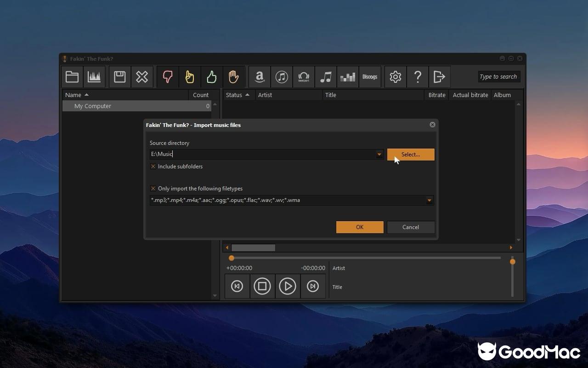Select the orange raised hand icon

(x=234, y=77)
